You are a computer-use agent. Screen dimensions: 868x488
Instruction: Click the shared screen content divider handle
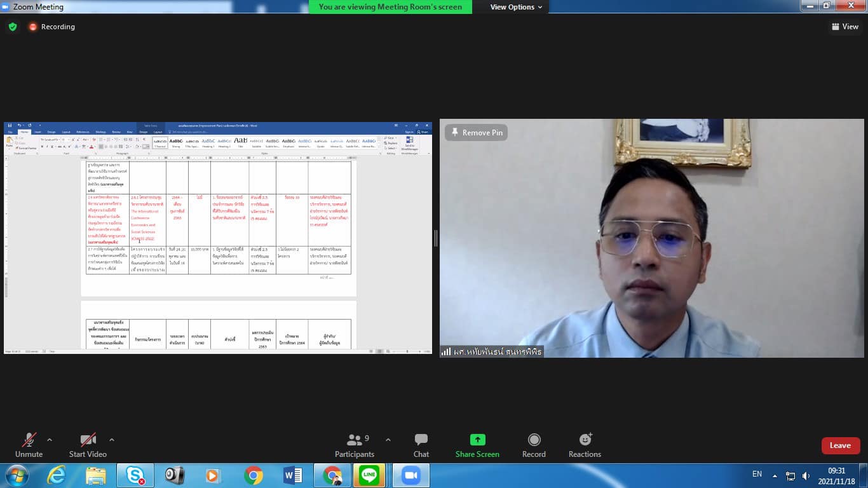click(x=436, y=238)
